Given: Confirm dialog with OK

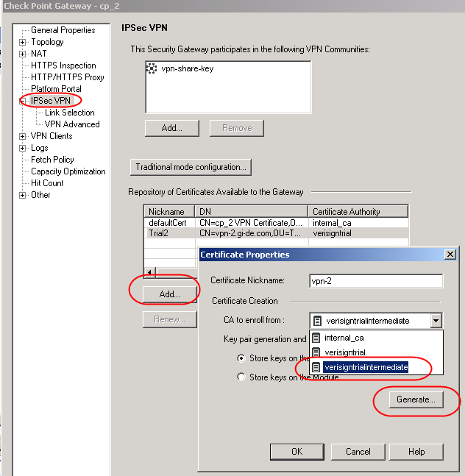Looking at the screenshot, I should click(297, 452).
